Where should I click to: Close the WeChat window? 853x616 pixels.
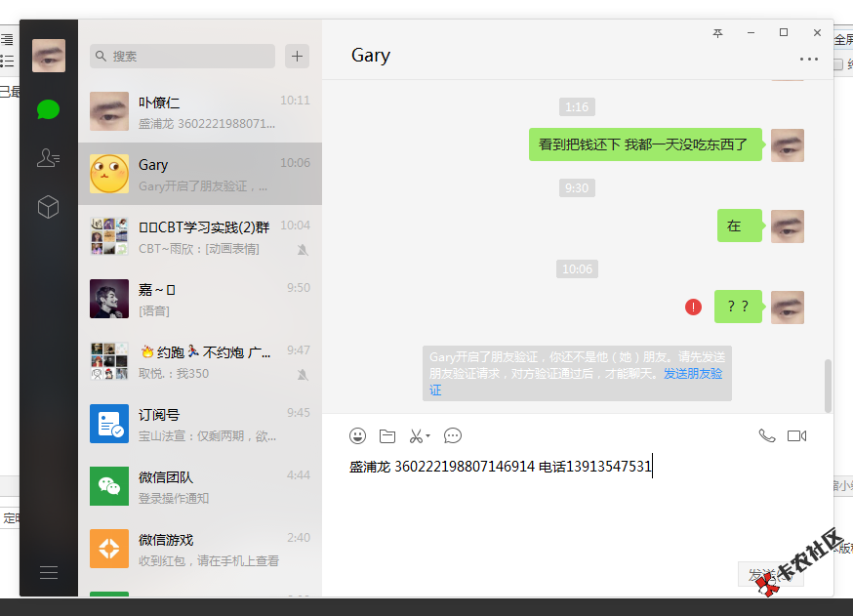[817, 32]
